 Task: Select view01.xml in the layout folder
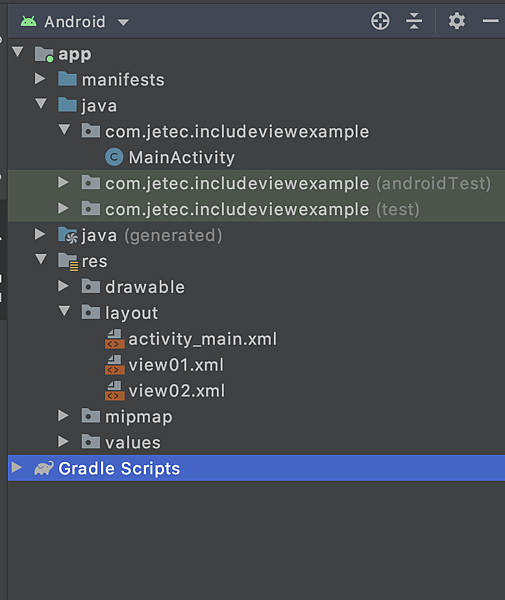(176, 365)
